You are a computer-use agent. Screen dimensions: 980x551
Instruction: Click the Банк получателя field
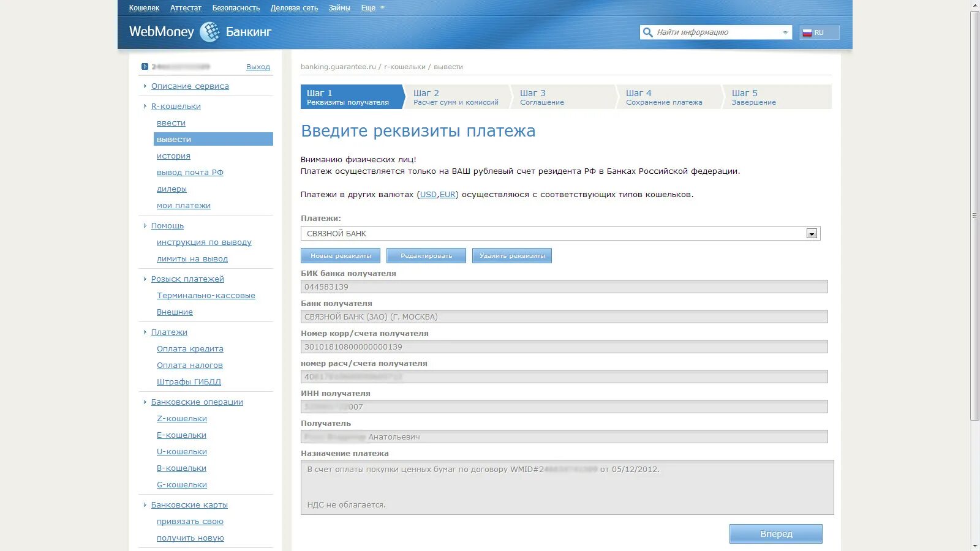click(x=564, y=317)
